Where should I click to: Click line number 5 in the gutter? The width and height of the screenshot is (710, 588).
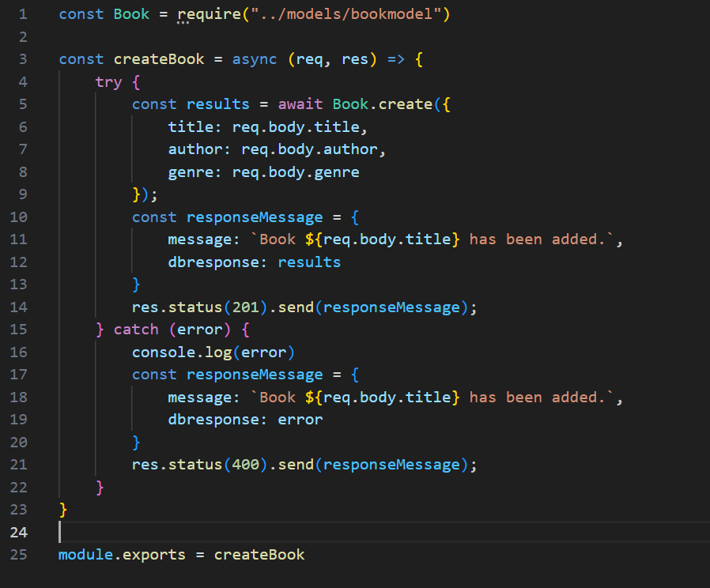click(23, 104)
